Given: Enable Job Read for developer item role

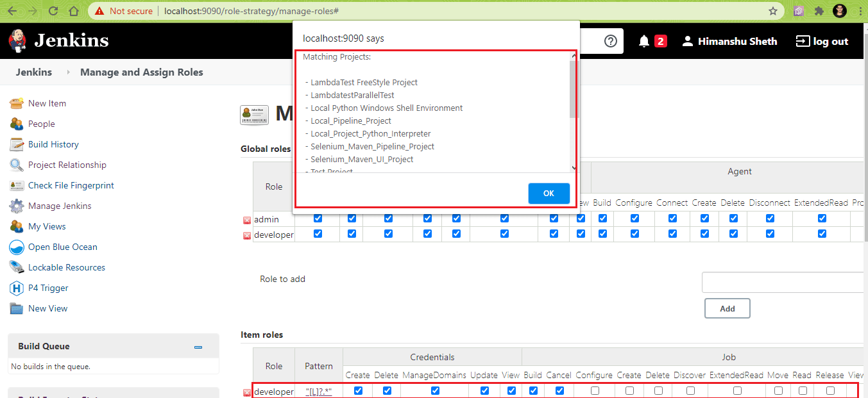Looking at the screenshot, I should pos(802,390).
